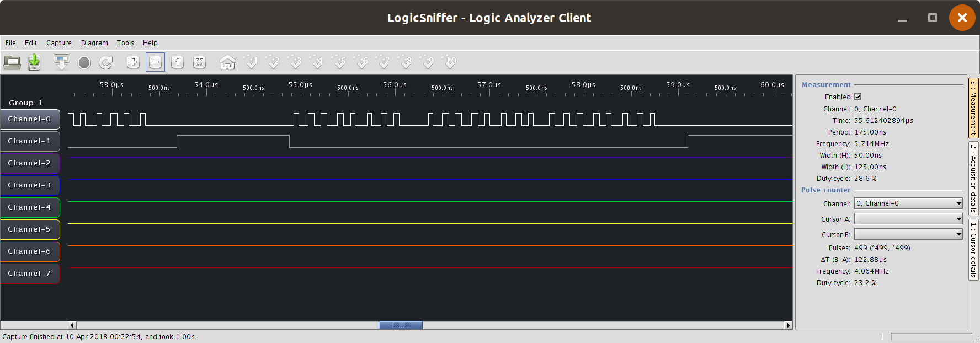Select the Channel-5 label

[x=30, y=229]
